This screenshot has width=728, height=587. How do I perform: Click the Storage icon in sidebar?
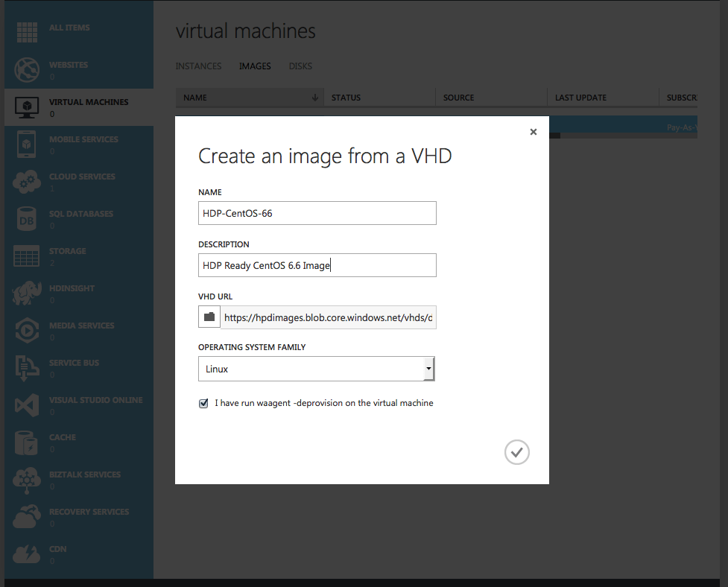coord(26,256)
